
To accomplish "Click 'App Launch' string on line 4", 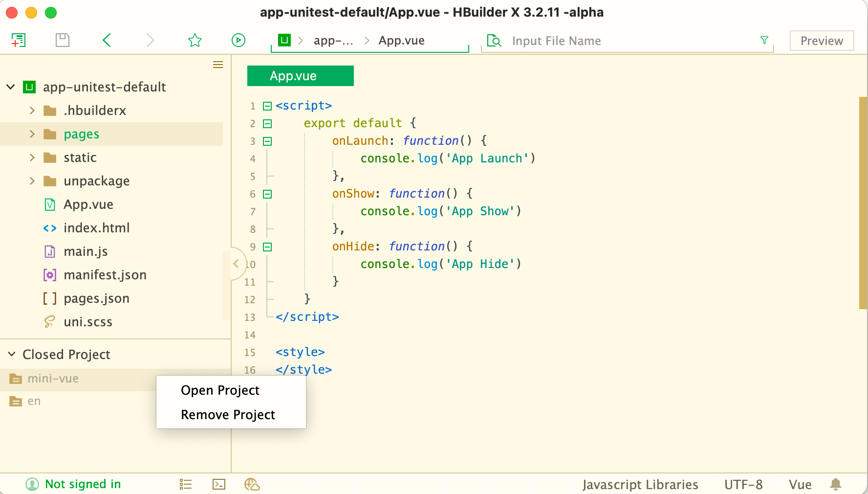I will [x=487, y=158].
